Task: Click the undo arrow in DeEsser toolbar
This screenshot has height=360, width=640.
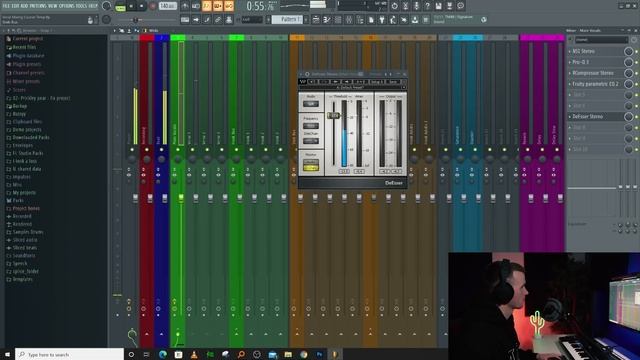Action: [312, 82]
